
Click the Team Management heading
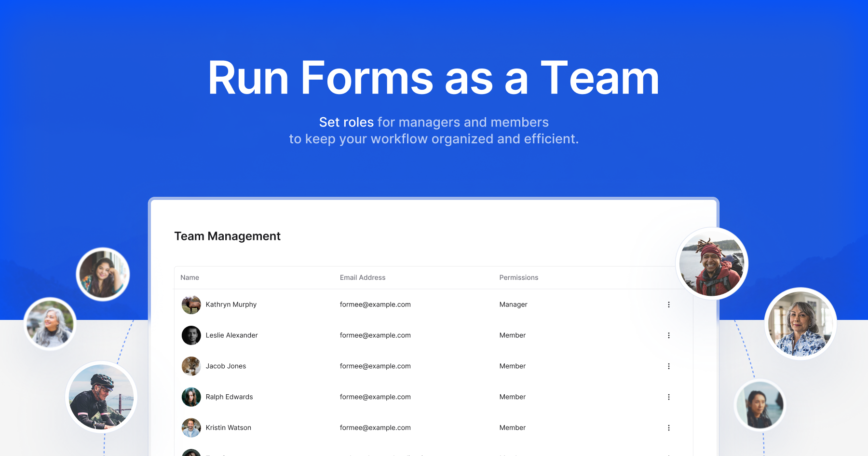pos(227,236)
